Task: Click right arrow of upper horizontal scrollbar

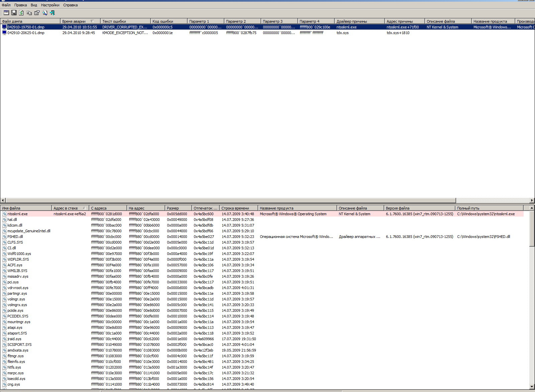Action: point(532,201)
